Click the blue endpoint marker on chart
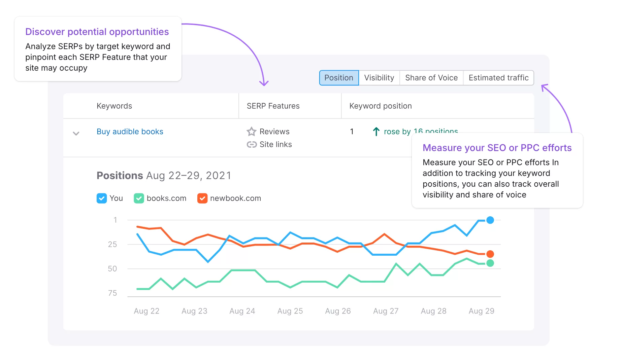This screenshot has width=623, height=364. click(490, 220)
